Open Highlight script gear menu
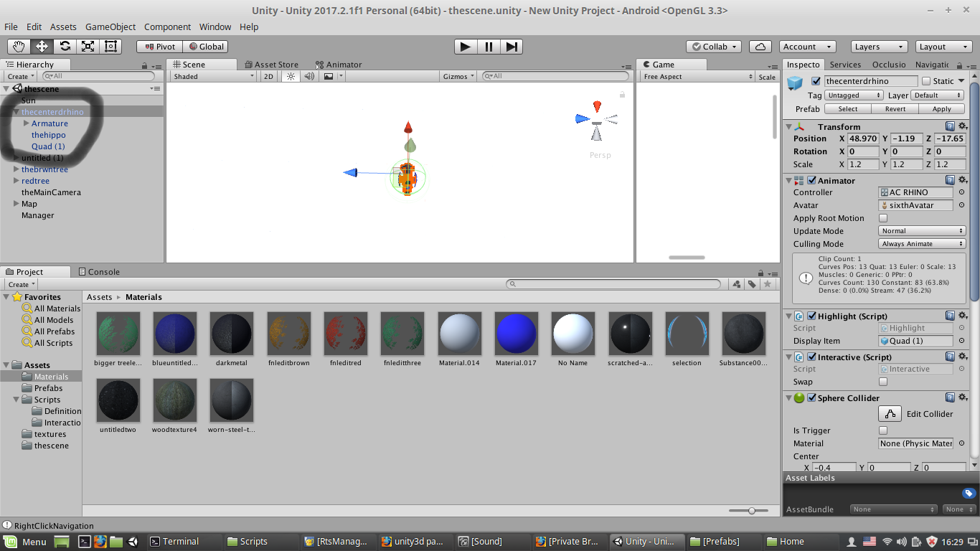The height and width of the screenshot is (551, 980). pyautogui.click(x=963, y=316)
